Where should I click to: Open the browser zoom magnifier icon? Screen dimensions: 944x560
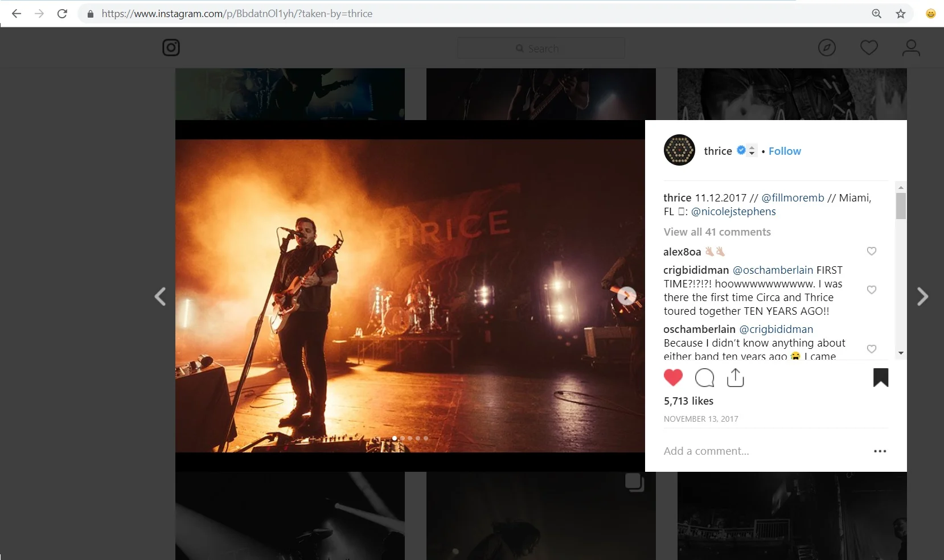coord(877,14)
